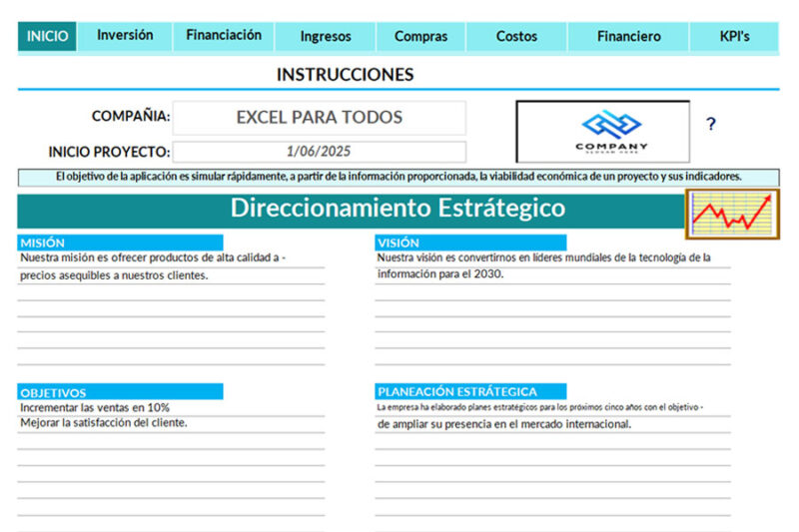
Task: Click the company logo image
Action: coord(603,132)
